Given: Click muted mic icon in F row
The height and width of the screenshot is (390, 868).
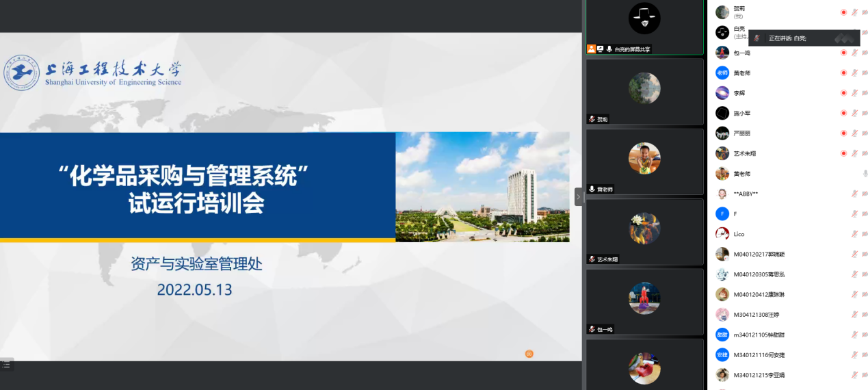Looking at the screenshot, I should point(854,214).
